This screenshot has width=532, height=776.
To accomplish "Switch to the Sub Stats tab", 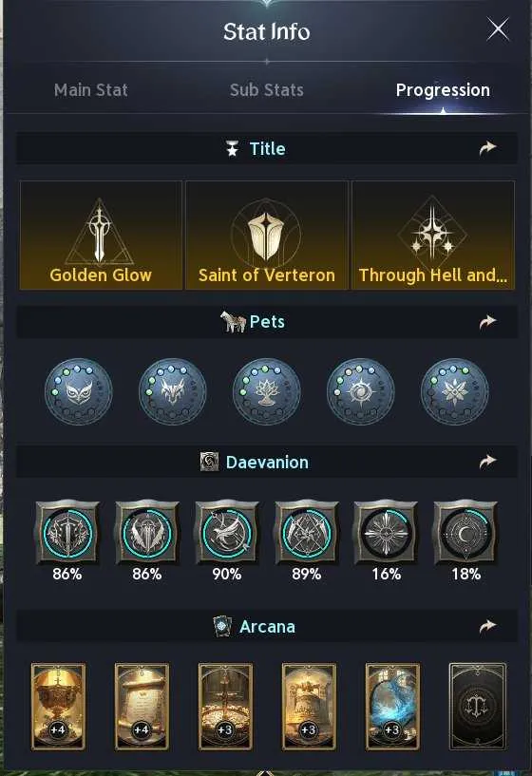I will [267, 90].
